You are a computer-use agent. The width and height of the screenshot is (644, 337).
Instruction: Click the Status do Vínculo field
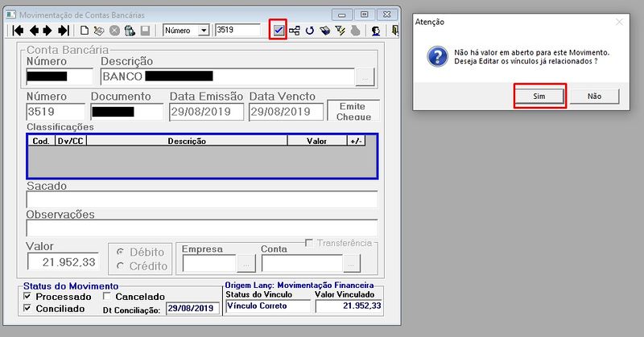pos(268,306)
